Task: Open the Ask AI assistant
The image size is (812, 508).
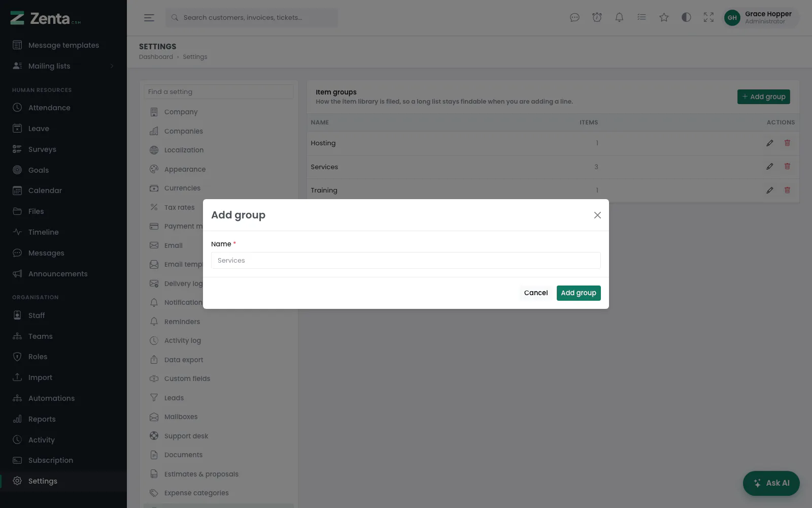Action: (771, 483)
